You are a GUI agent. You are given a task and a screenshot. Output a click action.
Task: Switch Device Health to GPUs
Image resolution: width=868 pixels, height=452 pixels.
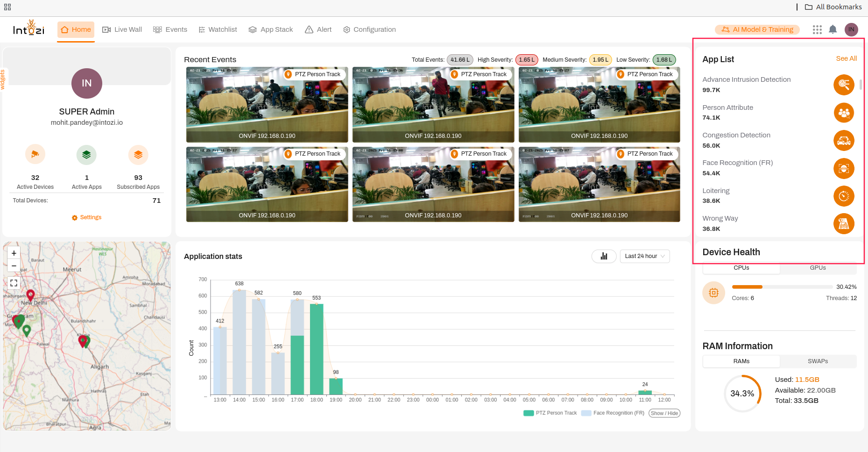coord(818,267)
